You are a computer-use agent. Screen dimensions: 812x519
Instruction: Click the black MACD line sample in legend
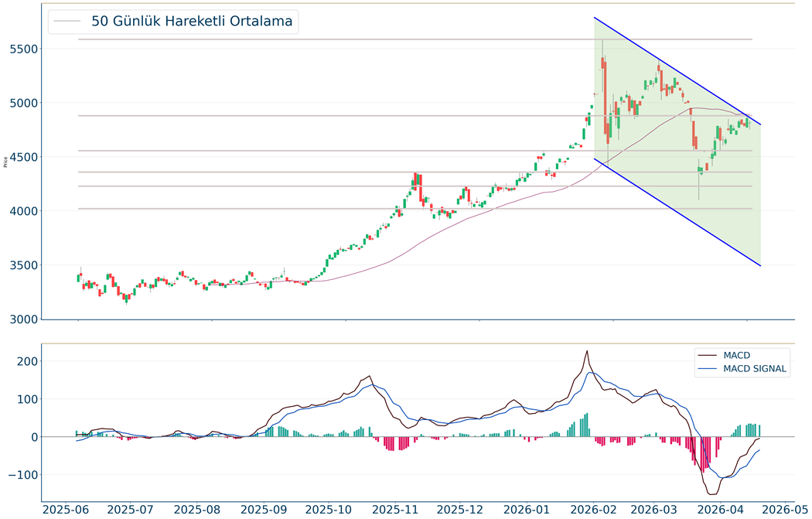[708, 355]
